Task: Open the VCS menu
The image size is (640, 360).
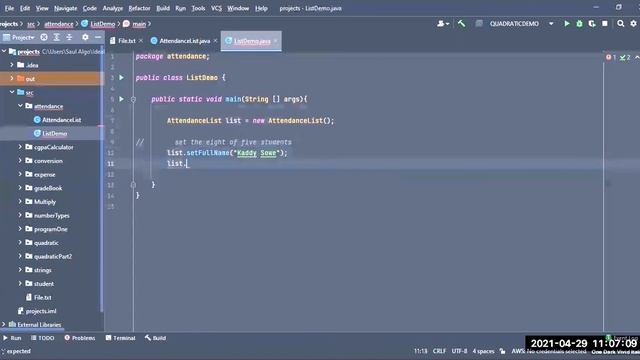Action: click(216, 8)
